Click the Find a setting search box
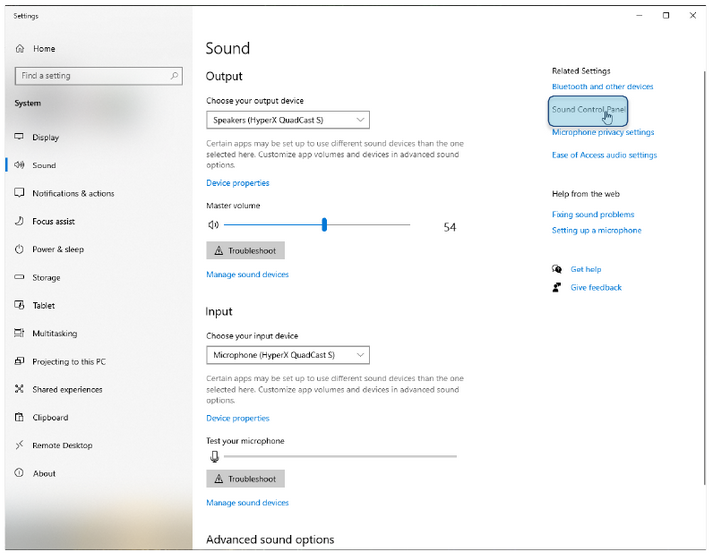713x554 pixels. [90, 76]
